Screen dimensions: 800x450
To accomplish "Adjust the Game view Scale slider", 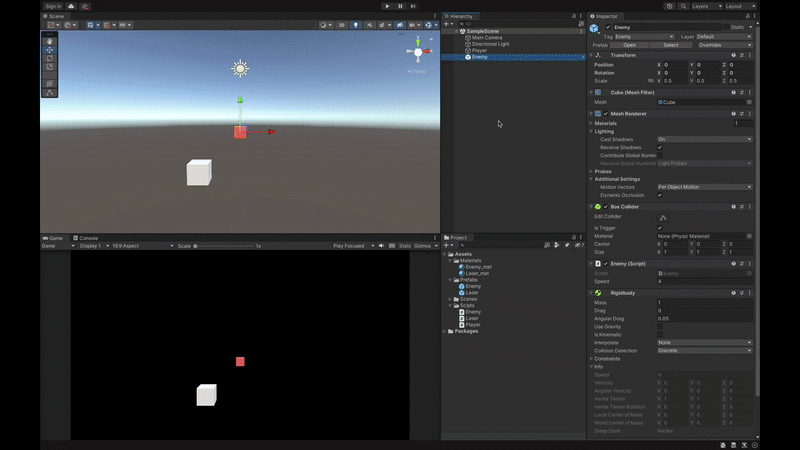I will pos(224,246).
